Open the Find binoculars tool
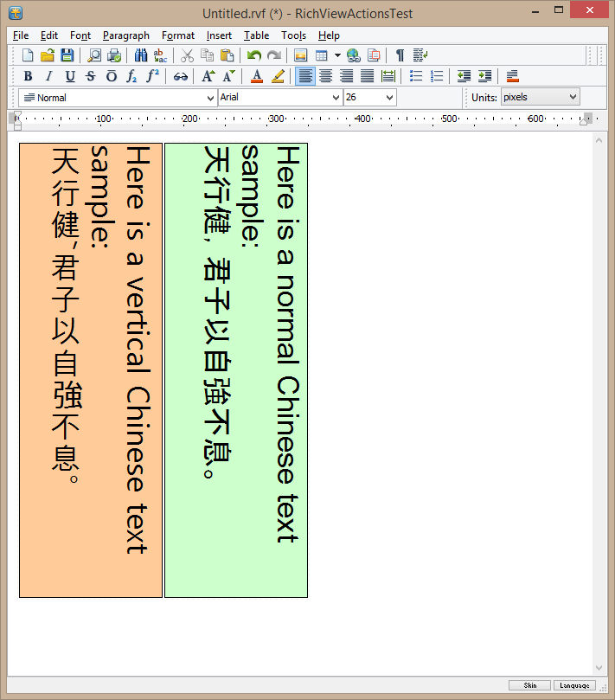The width and height of the screenshot is (615, 700). [x=141, y=55]
